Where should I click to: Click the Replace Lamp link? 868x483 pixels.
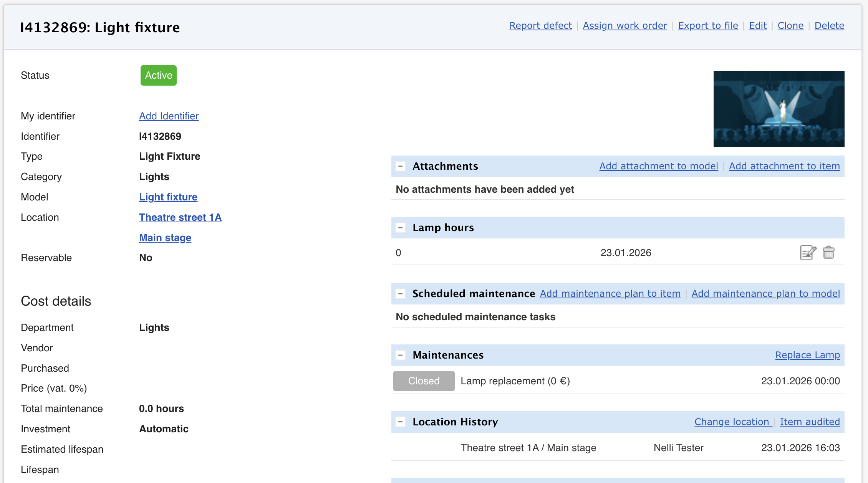pyautogui.click(x=807, y=355)
